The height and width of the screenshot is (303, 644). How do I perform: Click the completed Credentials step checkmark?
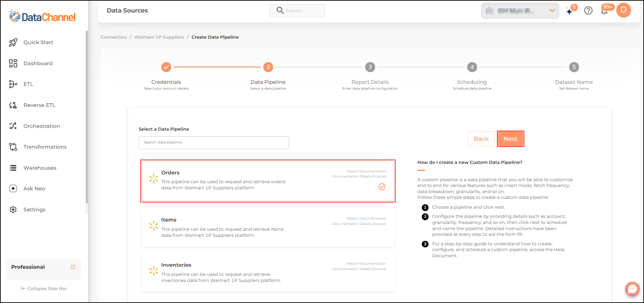point(166,67)
